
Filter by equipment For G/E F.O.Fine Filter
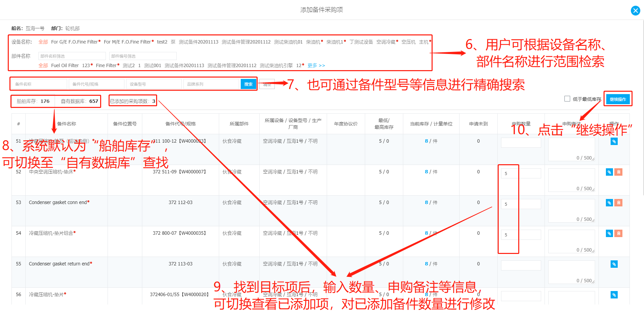point(75,42)
